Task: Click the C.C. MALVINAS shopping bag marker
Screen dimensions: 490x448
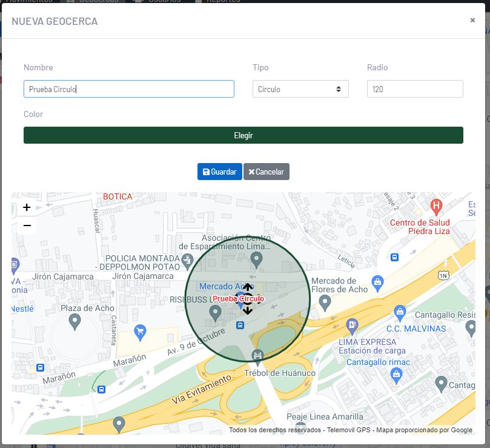Action: tap(400, 313)
